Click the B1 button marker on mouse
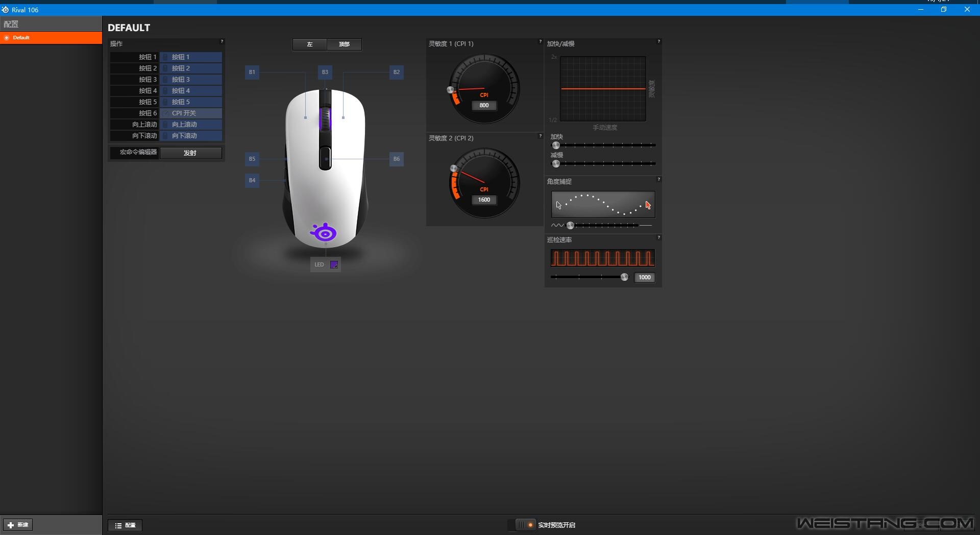This screenshot has height=535, width=980. (x=252, y=72)
